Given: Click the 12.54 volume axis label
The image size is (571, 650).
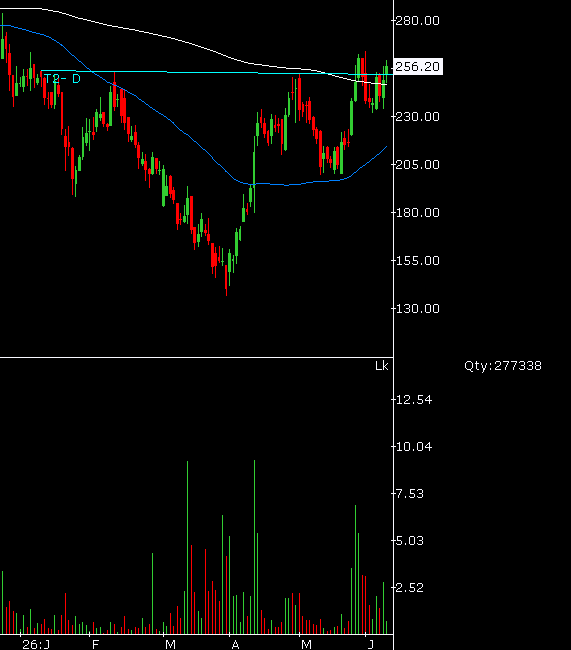Looking at the screenshot, I should [414, 400].
